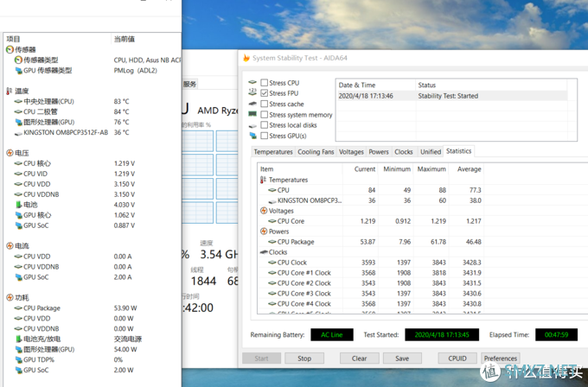Screen dimensions: 588x387
Task: Click the icon beside CPU Package in statistics
Action: point(272,242)
